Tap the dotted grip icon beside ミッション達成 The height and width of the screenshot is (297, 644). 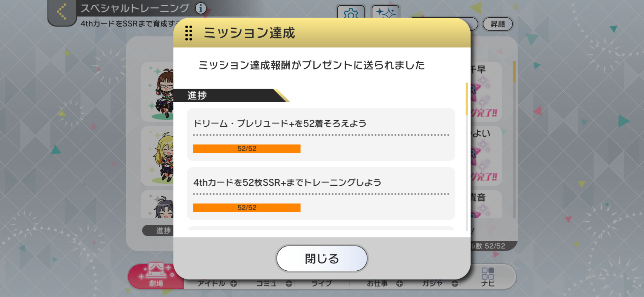189,33
